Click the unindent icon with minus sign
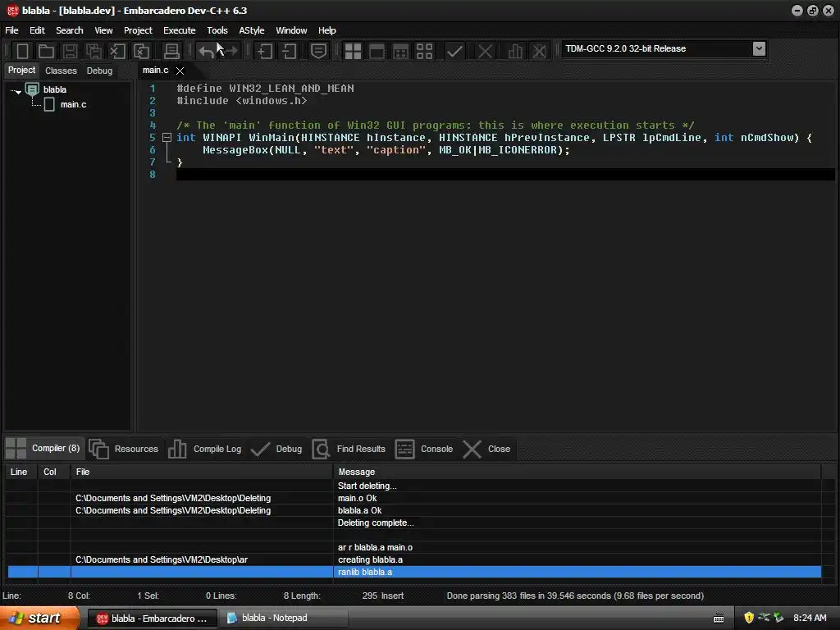 tap(289, 51)
